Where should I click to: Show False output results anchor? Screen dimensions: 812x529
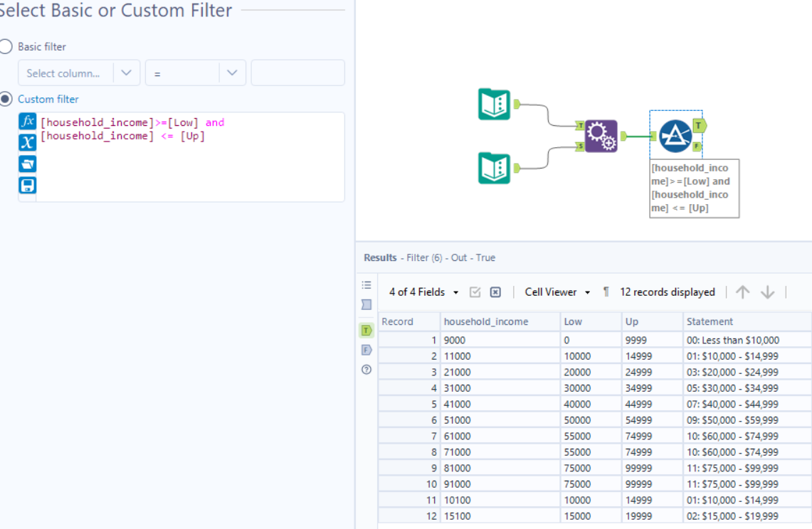click(367, 350)
